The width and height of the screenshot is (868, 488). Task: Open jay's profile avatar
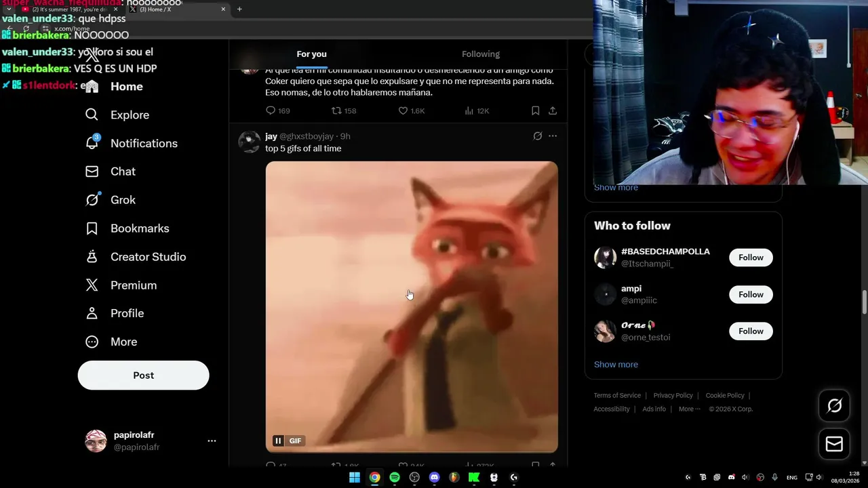249,142
